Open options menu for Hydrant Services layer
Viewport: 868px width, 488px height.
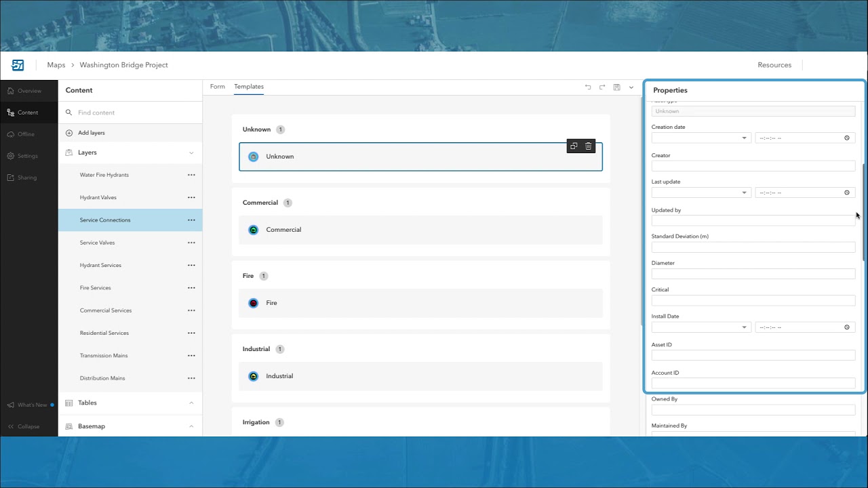191,265
